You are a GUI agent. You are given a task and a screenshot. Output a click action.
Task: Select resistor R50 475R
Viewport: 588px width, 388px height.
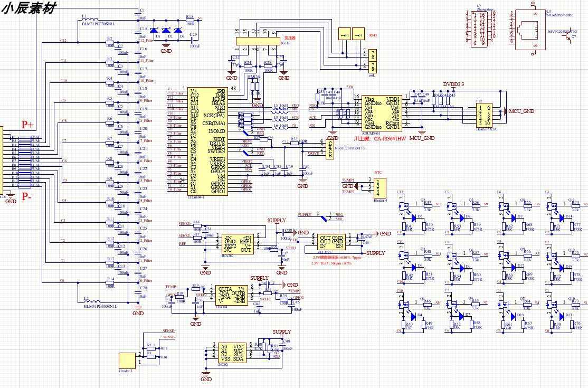click(424, 226)
